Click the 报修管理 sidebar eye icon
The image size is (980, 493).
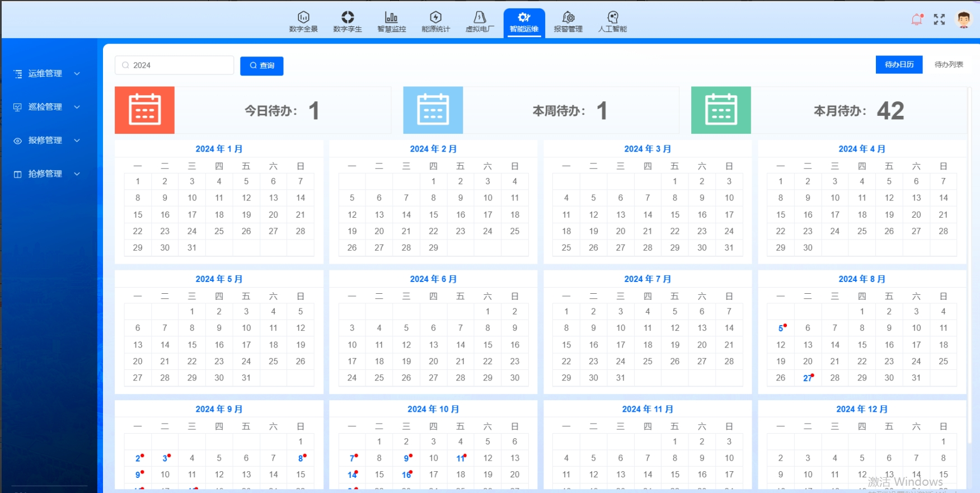click(18, 140)
